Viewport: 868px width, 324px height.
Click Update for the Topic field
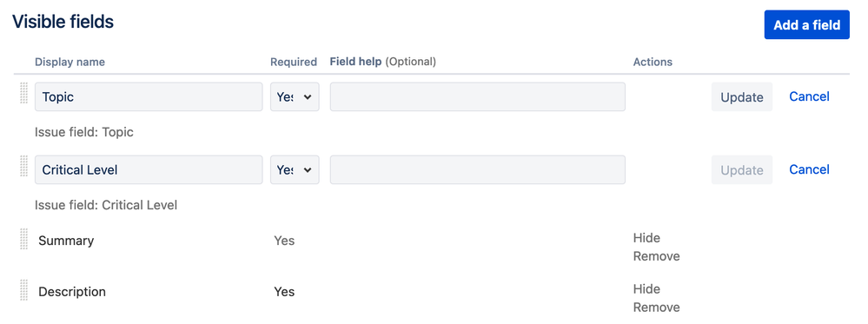click(742, 97)
